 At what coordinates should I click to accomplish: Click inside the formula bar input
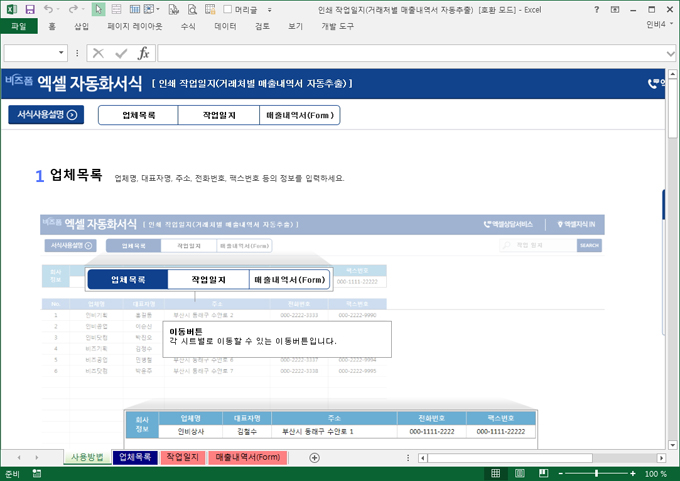click(x=411, y=53)
